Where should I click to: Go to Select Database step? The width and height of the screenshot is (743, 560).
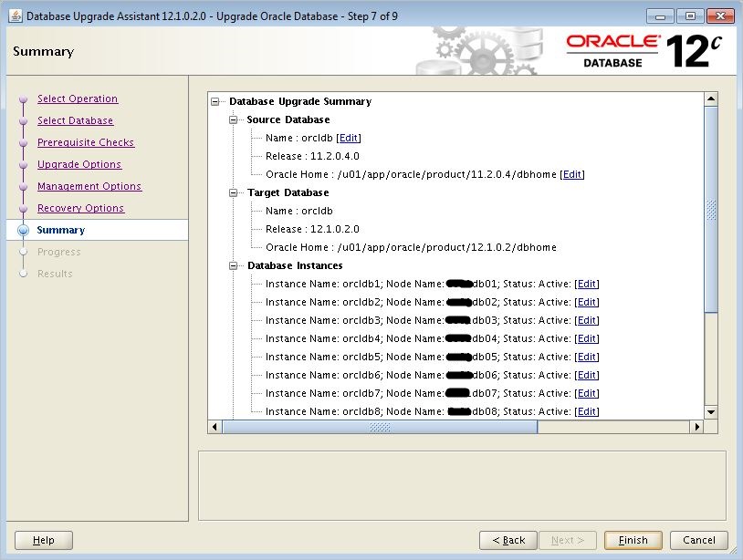pos(76,120)
